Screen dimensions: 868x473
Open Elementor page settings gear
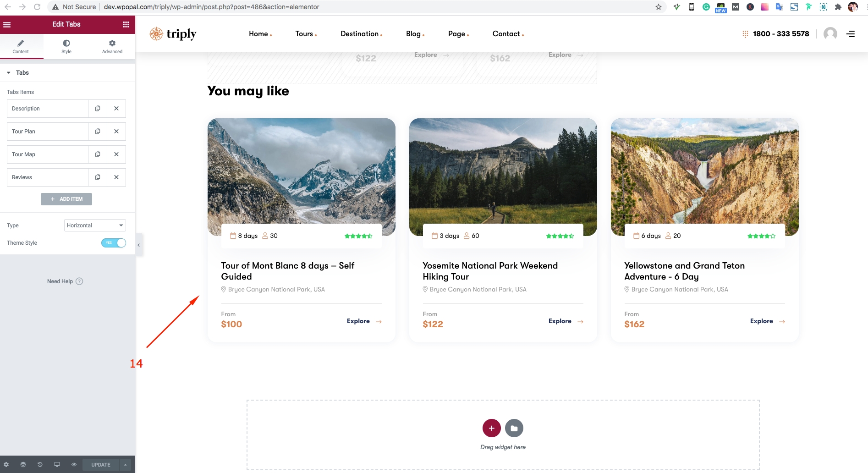point(6,465)
